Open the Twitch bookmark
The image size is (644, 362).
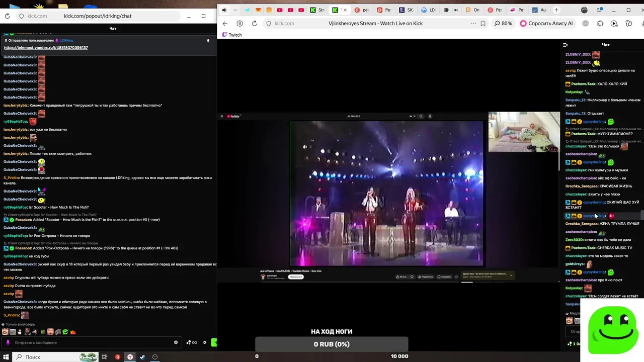[232, 35]
